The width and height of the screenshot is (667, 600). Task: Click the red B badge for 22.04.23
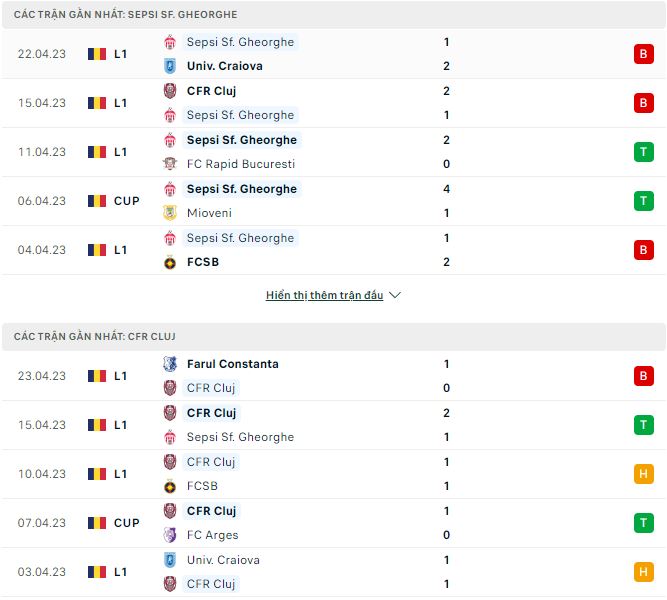tap(643, 54)
